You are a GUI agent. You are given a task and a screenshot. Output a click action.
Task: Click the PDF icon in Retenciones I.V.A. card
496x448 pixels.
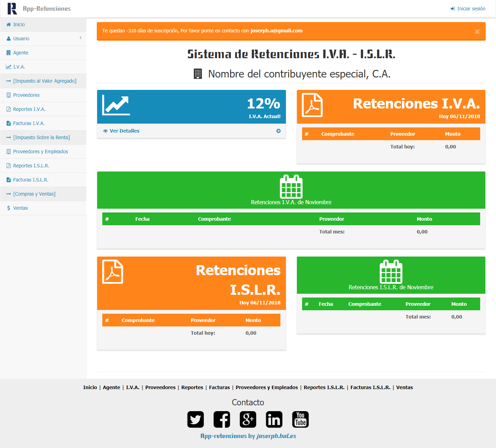click(x=312, y=105)
